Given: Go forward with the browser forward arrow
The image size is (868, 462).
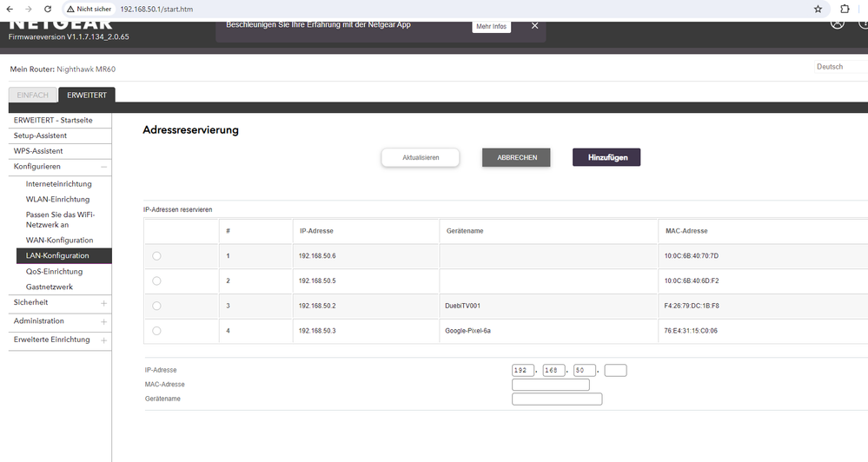Looking at the screenshot, I should click(x=29, y=9).
